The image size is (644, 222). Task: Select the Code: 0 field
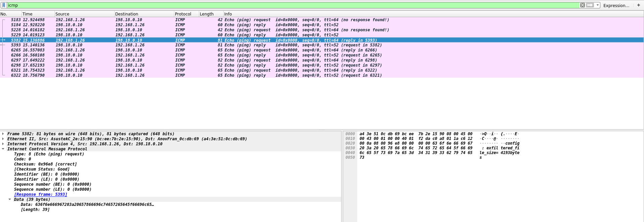[x=22, y=159]
